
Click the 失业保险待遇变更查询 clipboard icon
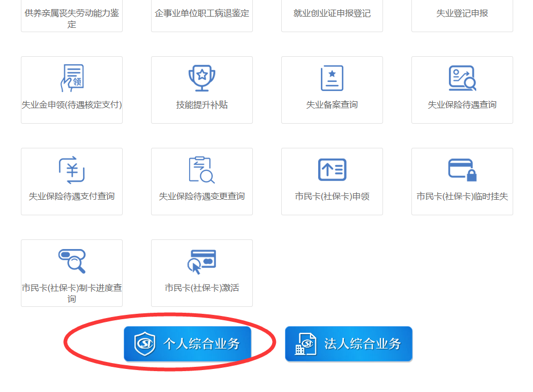coord(202,170)
